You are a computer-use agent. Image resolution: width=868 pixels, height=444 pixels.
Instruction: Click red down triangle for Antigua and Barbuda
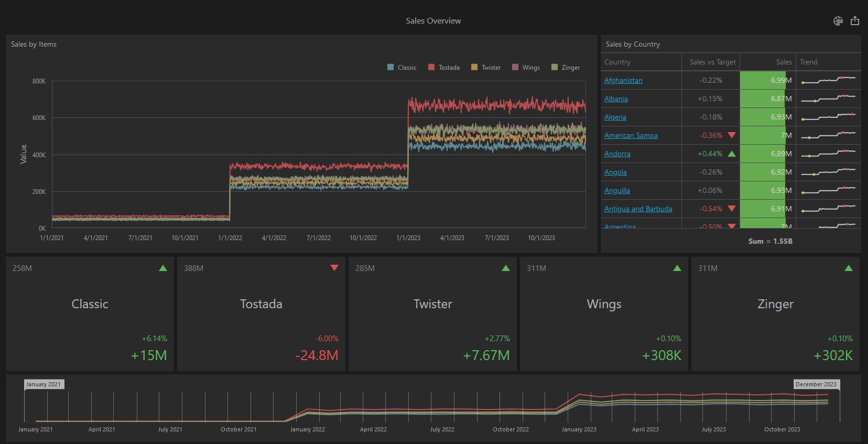pyautogui.click(x=732, y=209)
